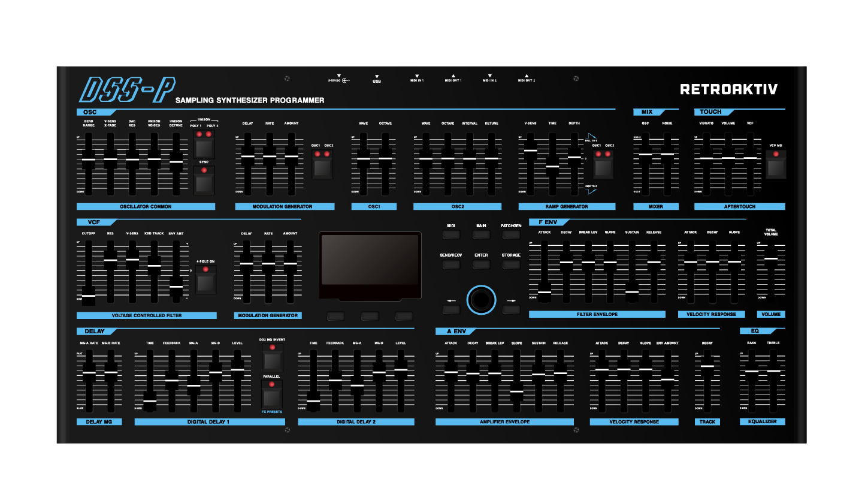Click the Filter Envelope ATTACK slider

point(544,271)
